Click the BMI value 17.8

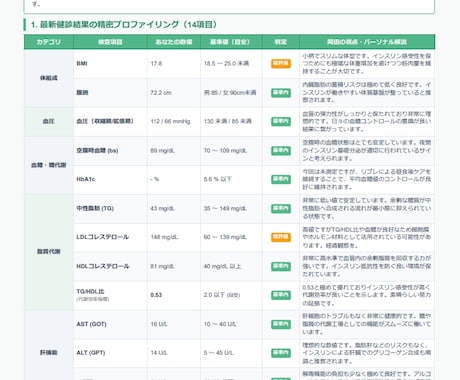click(x=156, y=63)
